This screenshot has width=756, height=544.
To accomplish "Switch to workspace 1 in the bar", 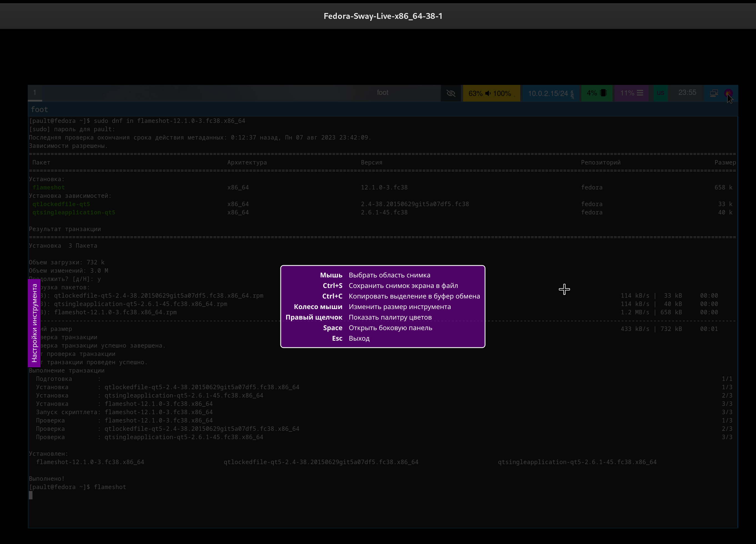I will [35, 93].
